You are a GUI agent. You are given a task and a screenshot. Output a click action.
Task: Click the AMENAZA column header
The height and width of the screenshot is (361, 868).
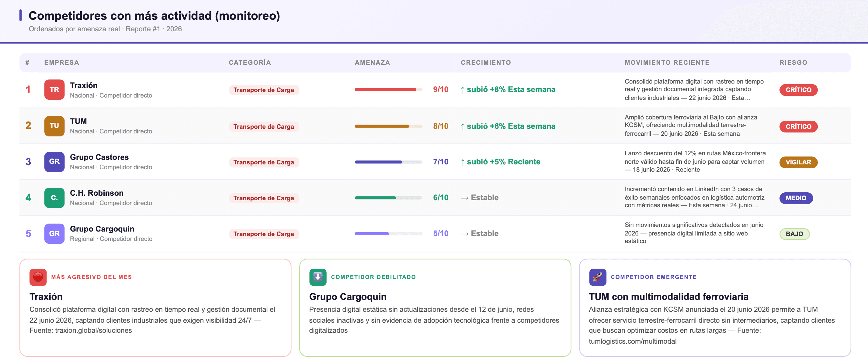click(372, 63)
